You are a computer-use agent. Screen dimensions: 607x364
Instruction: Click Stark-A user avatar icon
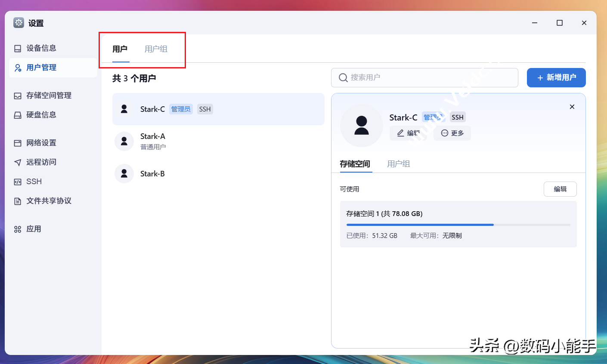(124, 141)
